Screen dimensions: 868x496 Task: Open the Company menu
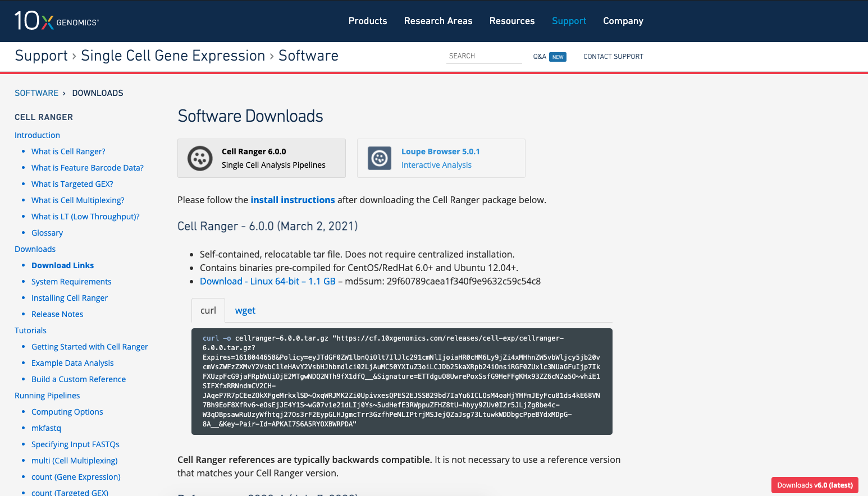click(623, 21)
